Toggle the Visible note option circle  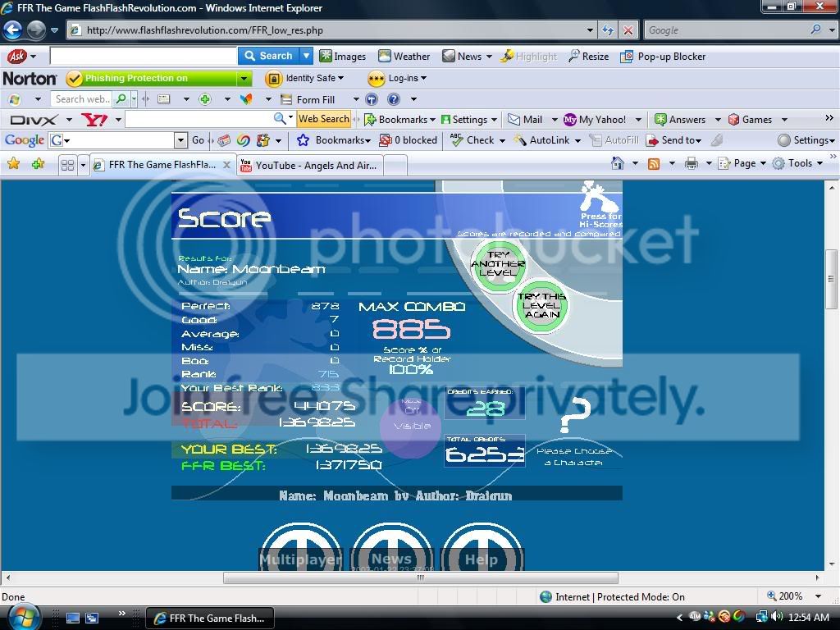(410, 426)
